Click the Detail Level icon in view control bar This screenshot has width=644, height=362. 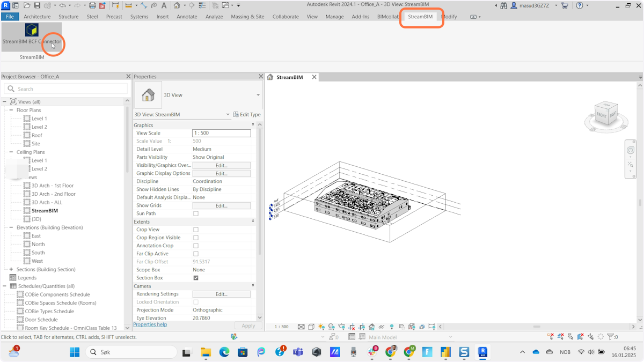[x=301, y=327]
